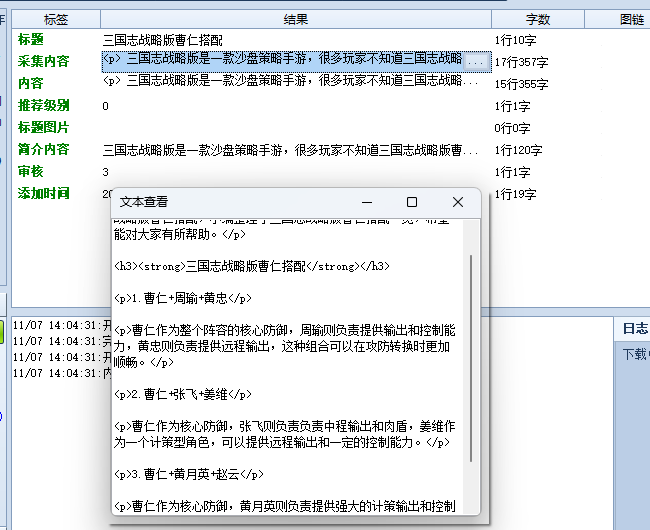Maximize the 文本查看 window

[x=412, y=202]
